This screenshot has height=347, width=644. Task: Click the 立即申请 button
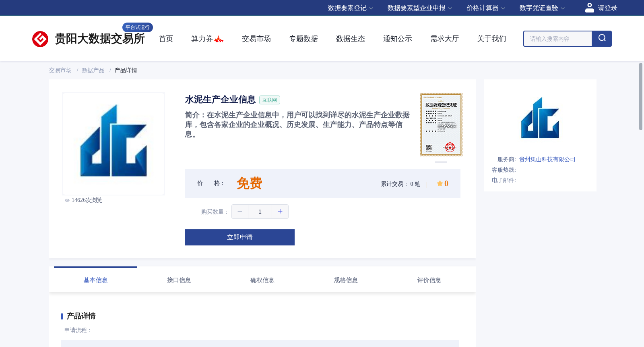pyautogui.click(x=240, y=237)
